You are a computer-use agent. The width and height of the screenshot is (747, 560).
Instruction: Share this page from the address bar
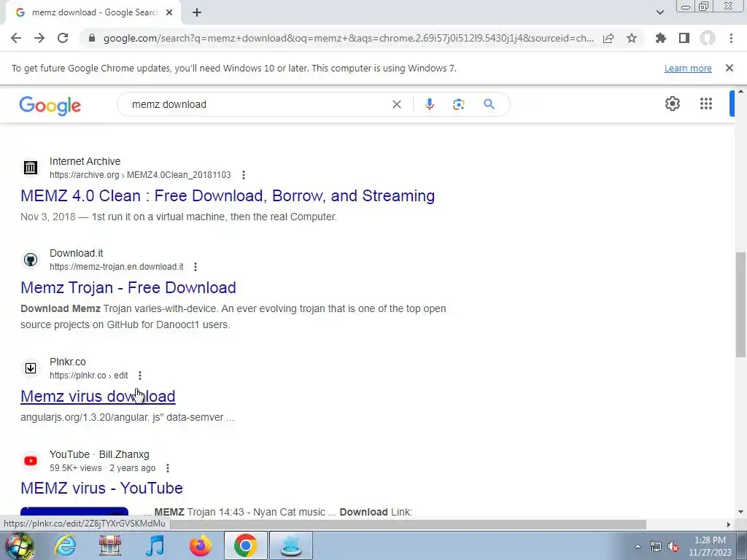608,38
